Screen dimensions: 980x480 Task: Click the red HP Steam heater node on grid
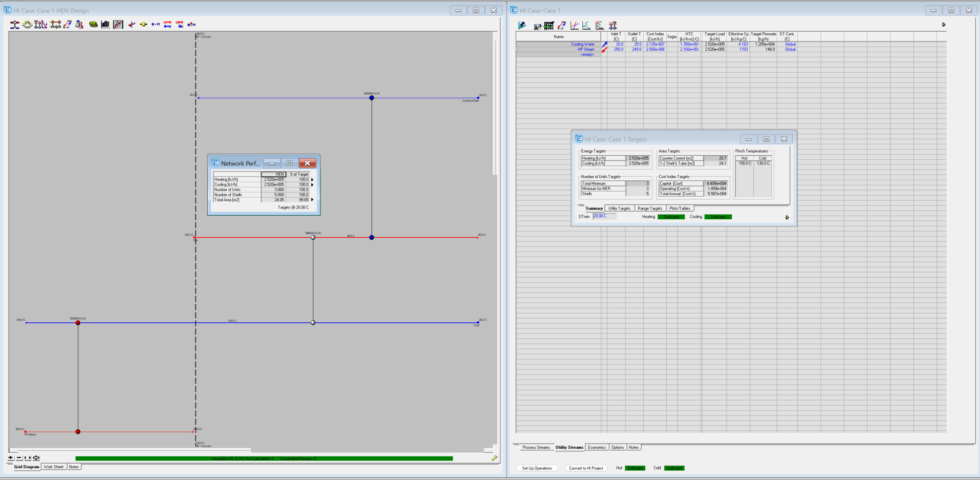(x=78, y=432)
